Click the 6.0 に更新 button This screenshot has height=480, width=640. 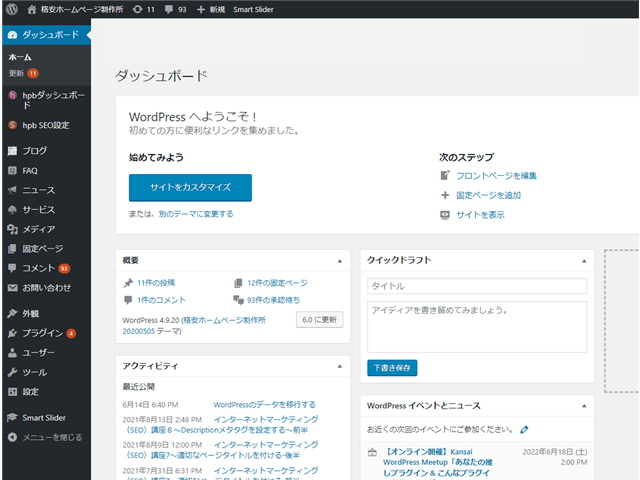[320, 320]
